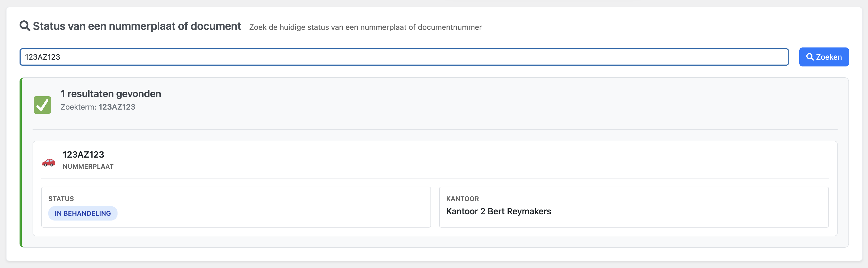Click the IN BEHANDELING status badge
The height and width of the screenshot is (268, 868).
point(83,213)
